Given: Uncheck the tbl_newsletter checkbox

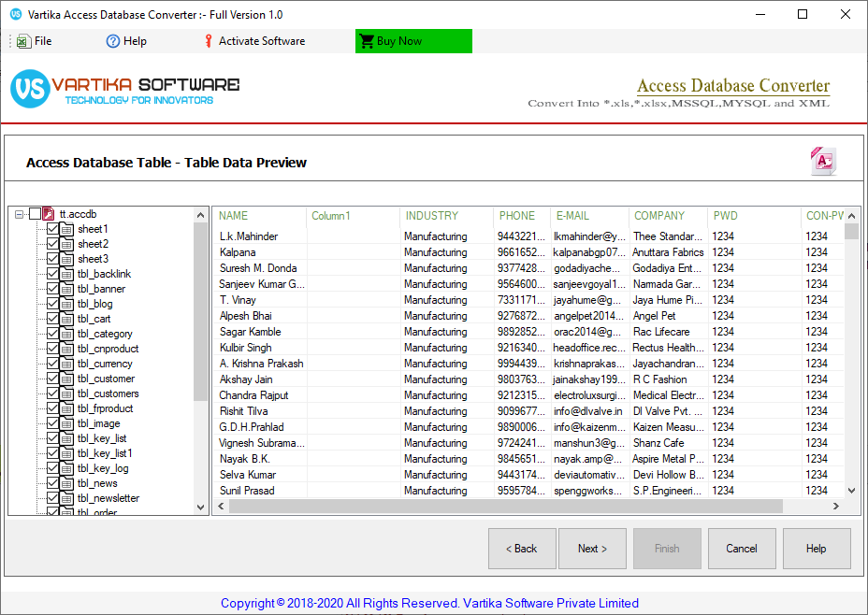Looking at the screenshot, I should (x=53, y=498).
